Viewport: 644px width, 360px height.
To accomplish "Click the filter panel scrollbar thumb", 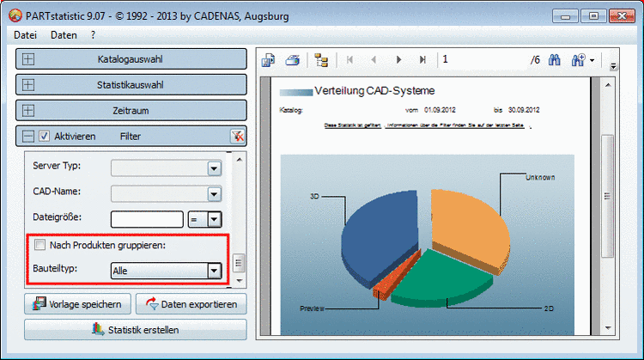I will click(239, 263).
